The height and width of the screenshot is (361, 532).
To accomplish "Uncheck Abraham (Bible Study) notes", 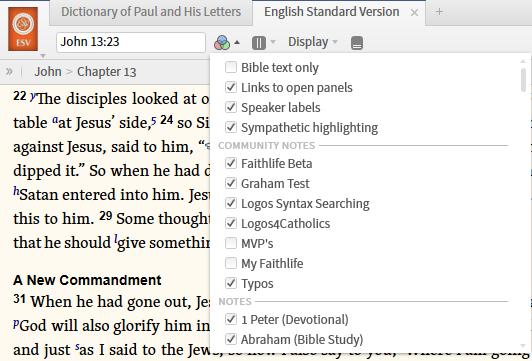I will [x=231, y=339].
